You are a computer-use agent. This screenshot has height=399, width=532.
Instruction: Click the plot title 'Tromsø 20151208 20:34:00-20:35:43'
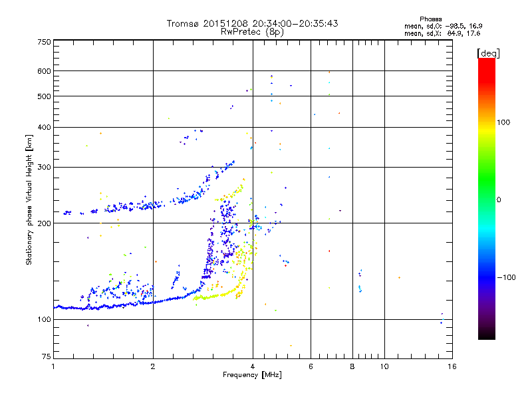[252, 23]
